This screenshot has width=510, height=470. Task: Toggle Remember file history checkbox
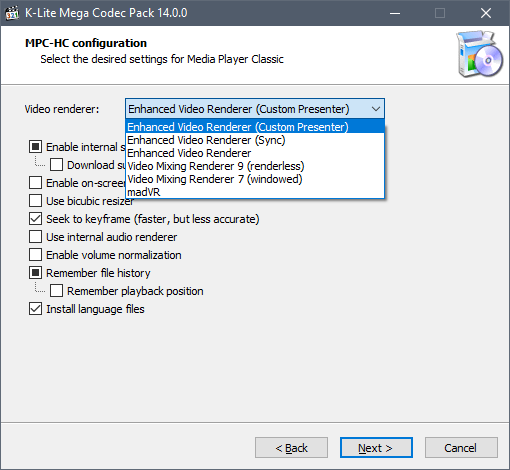pyautogui.click(x=36, y=273)
